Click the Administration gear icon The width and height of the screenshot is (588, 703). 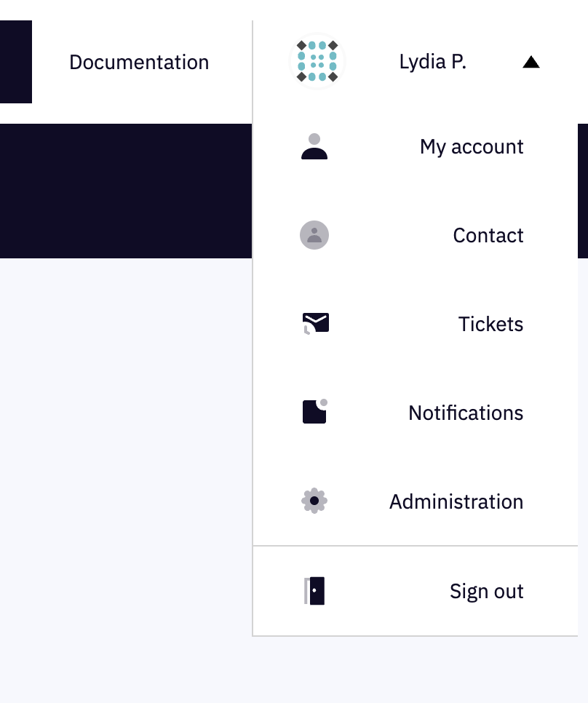tap(314, 501)
